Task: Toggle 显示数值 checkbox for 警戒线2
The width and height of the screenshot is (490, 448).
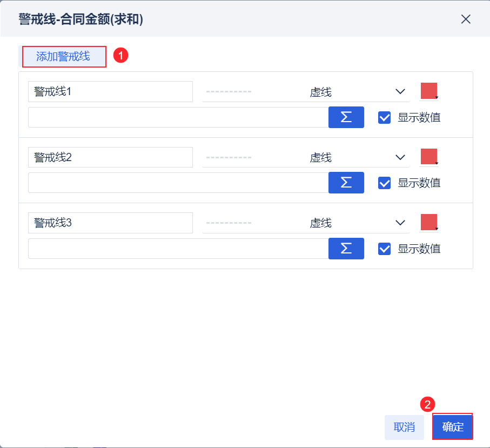Action: coord(385,183)
